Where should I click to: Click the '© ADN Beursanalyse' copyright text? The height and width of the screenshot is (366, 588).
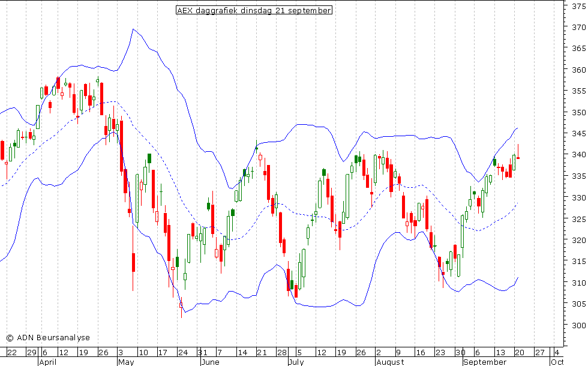coord(48,338)
